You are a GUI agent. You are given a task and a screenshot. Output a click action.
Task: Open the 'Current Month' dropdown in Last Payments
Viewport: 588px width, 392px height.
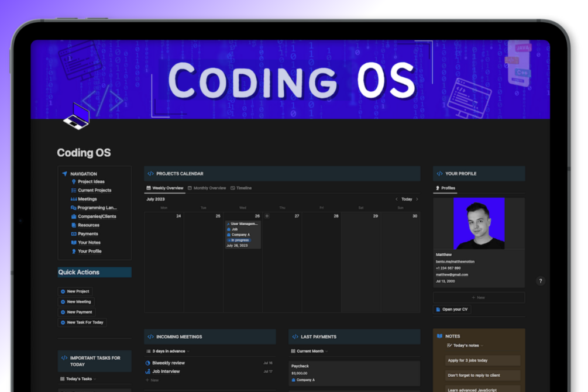(311, 351)
